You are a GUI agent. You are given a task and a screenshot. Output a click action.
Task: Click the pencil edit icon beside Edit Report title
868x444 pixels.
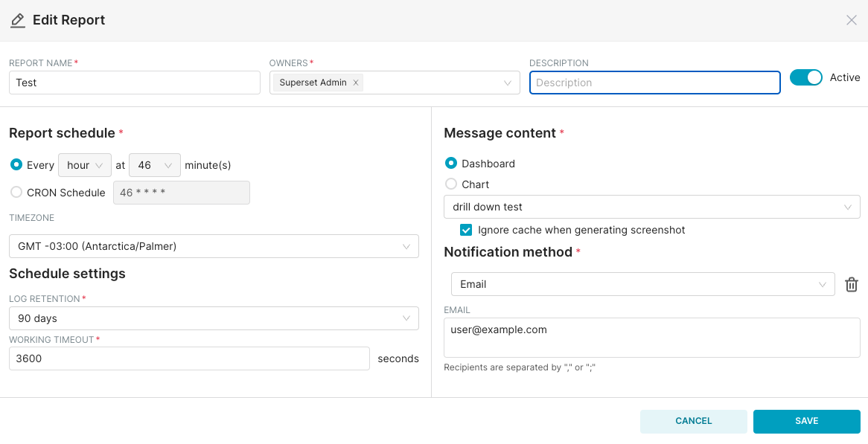pos(18,20)
